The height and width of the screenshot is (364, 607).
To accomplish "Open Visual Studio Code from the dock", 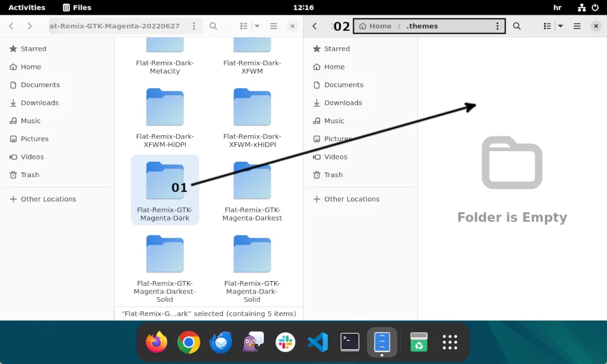I will tap(318, 342).
